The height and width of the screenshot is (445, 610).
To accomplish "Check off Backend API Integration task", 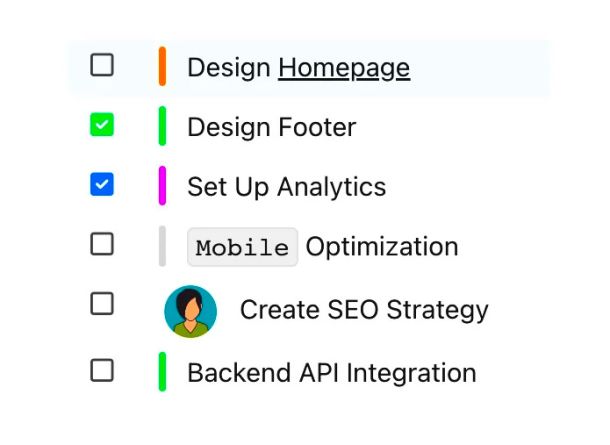I will [x=102, y=370].
